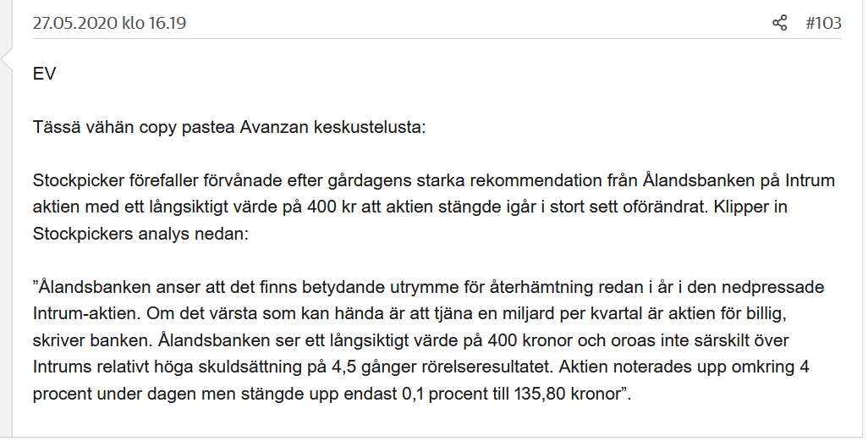Viewport: 868px width, 447px height.
Task: Click the share icon beside post number
Action: (780, 23)
